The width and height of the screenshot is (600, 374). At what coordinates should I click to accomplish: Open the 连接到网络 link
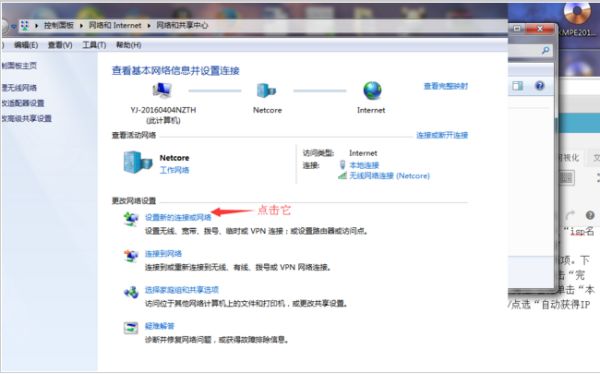click(x=163, y=253)
